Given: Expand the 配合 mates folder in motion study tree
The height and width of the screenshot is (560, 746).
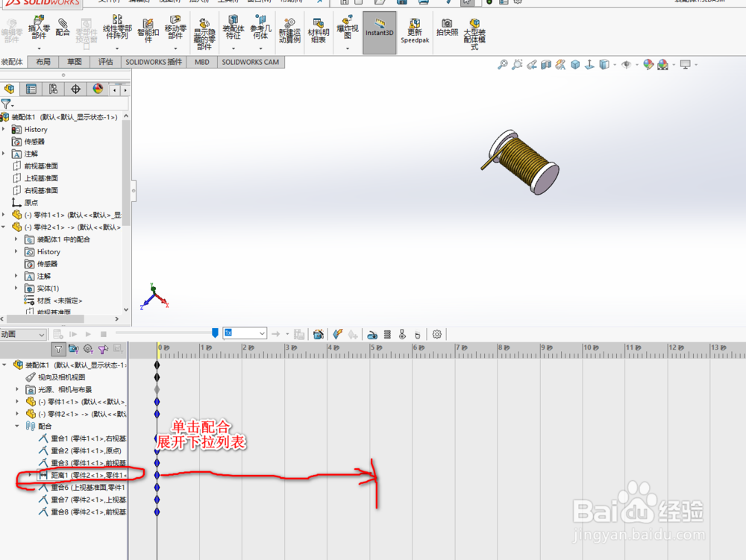Looking at the screenshot, I should point(16,426).
